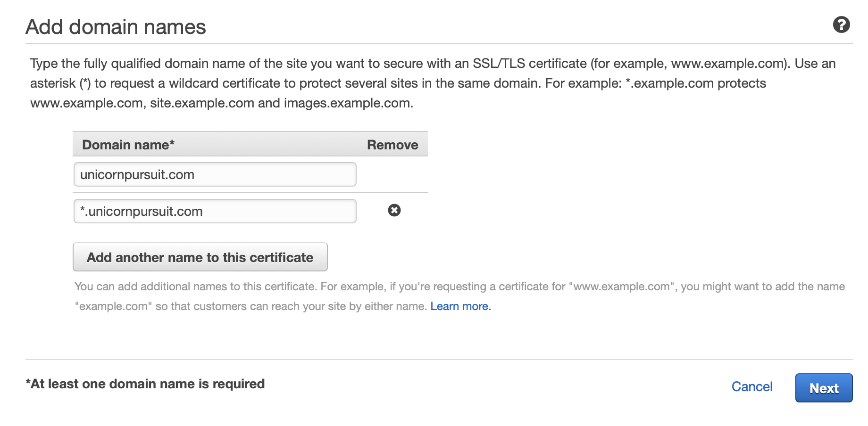
Task: Focus the unicornpursuit.com domain name field
Action: point(215,174)
